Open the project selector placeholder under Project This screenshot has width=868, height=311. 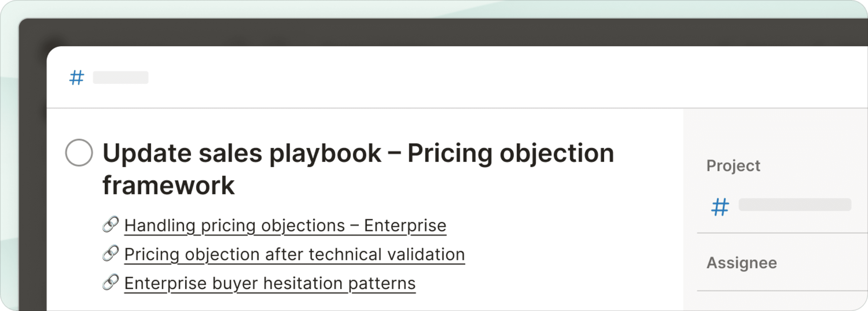pyautogui.click(x=795, y=205)
